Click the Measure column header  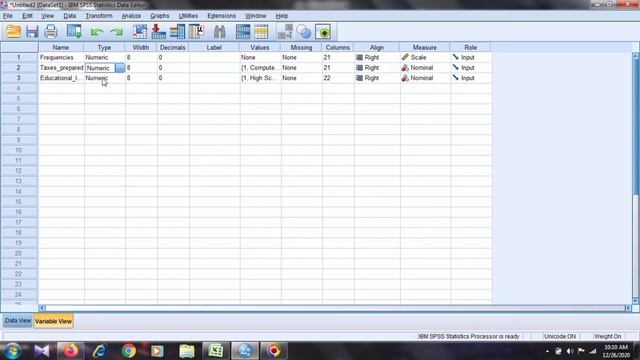tap(424, 47)
